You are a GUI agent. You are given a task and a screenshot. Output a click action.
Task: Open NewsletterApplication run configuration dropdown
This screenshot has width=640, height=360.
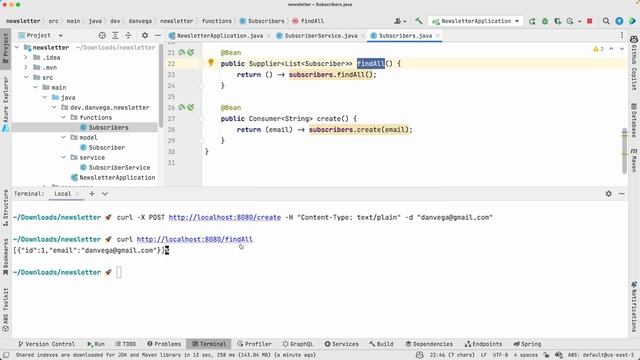tap(476, 21)
